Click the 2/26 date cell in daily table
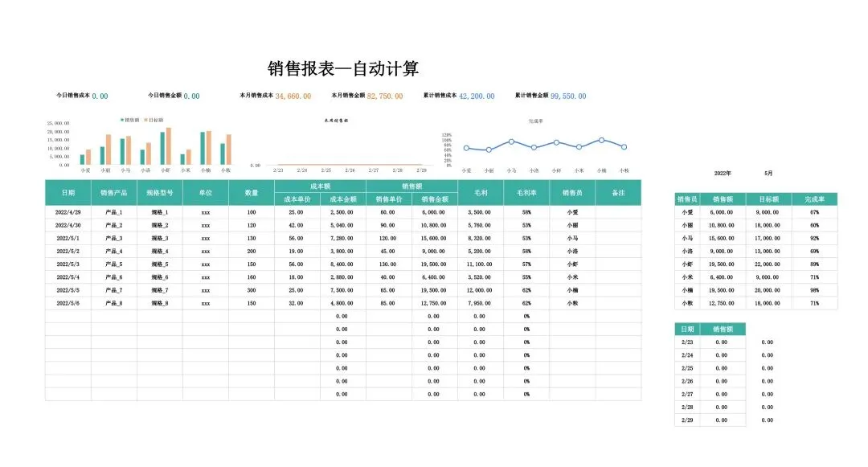The image size is (868, 467). (687, 381)
